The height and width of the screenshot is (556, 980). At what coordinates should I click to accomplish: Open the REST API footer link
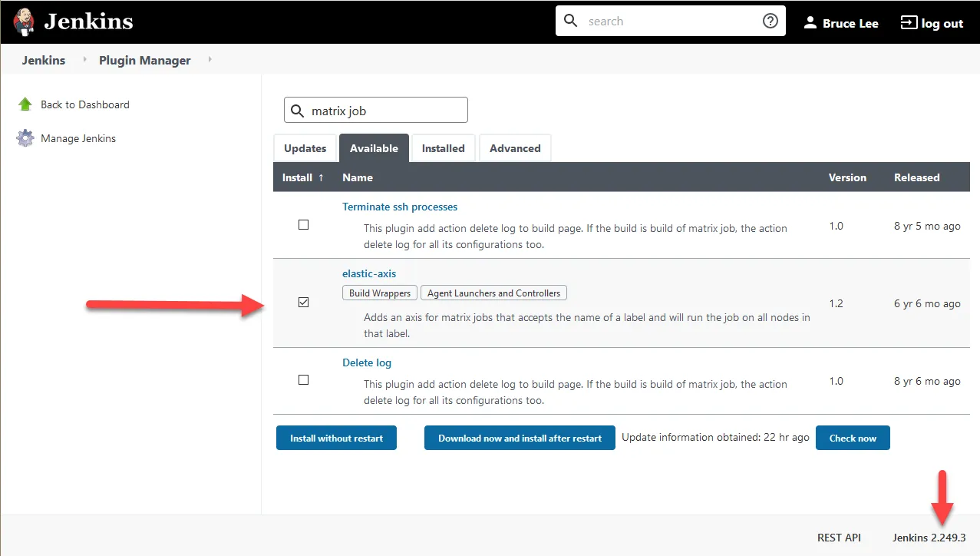click(x=839, y=538)
